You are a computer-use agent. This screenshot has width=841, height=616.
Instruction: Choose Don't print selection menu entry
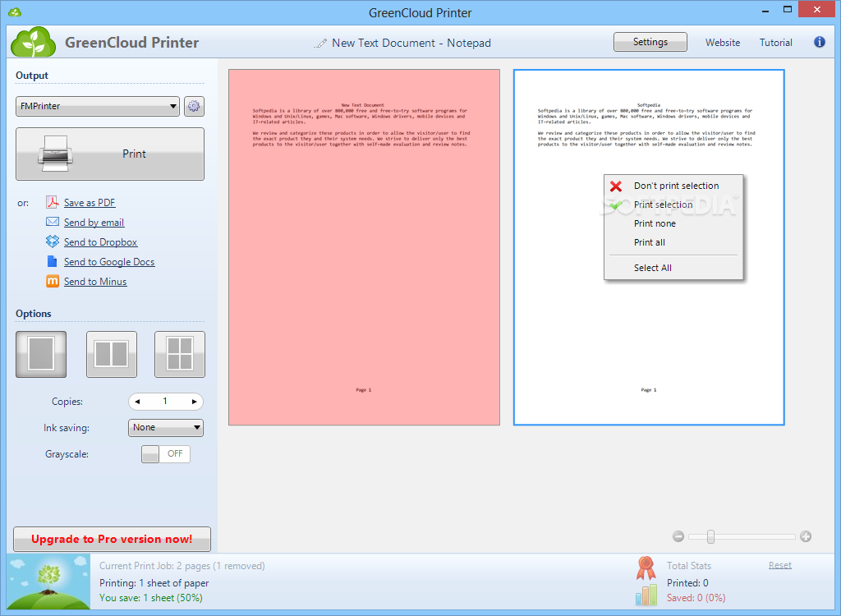(673, 186)
